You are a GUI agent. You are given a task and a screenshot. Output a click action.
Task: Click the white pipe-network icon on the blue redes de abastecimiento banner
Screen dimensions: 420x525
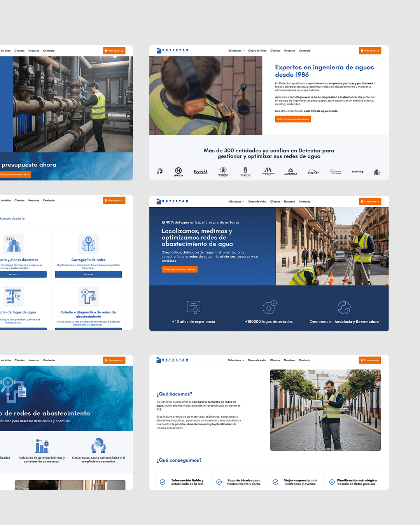[13, 390]
